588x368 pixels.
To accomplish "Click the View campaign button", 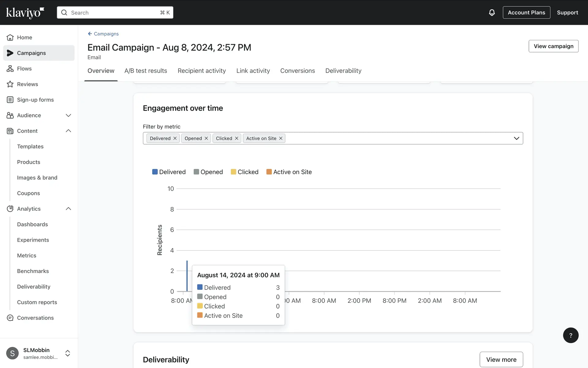I will click(x=553, y=46).
